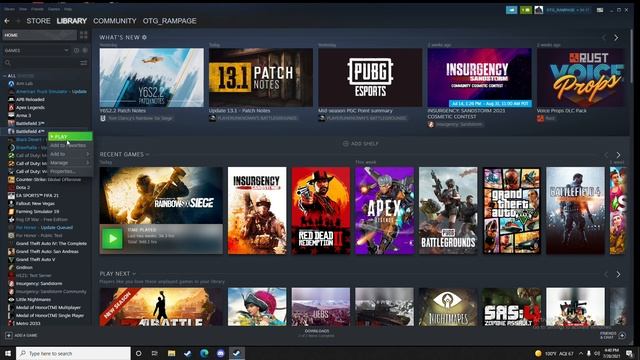This screenshot has height=360, width=640.
Task: Switch library to grid collections view
Action: pyautogui.click(x=84, y=35)
